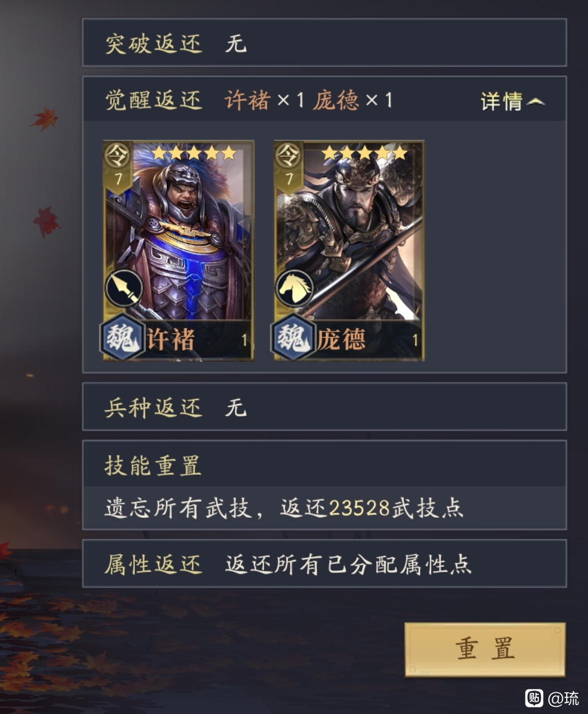588x714 pixels.
Task: Open the 许褚 hero card portrait
Action: pyautogui.click(x=179, y=250)
